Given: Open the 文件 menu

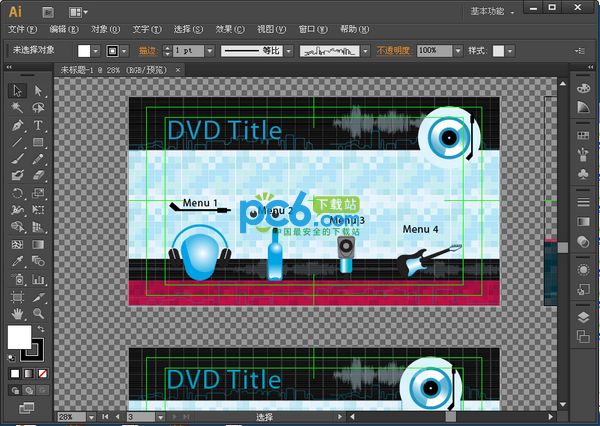Looking at the screenshot, I should 23,29.
